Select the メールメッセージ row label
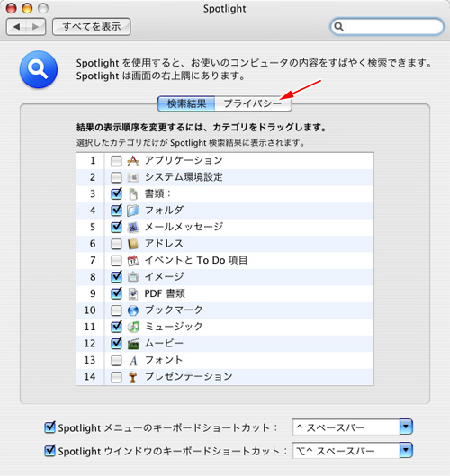 click(x=184, y=227)
